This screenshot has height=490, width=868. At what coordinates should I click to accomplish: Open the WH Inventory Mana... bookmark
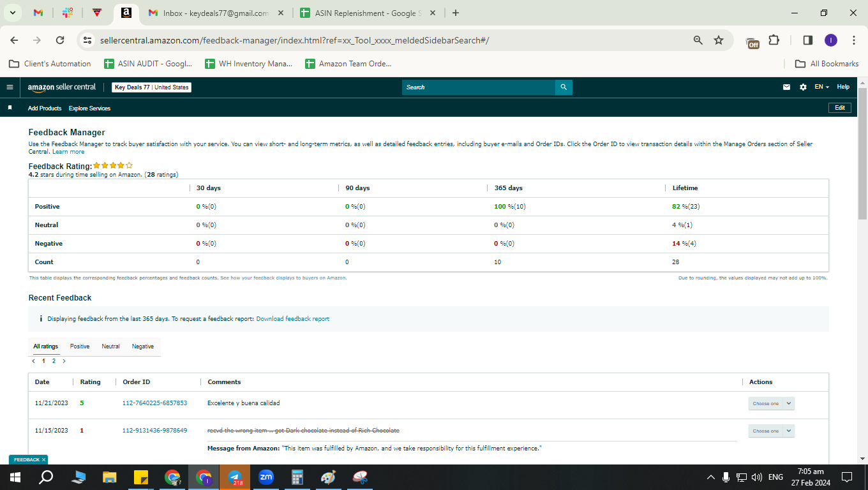[248, 64]
